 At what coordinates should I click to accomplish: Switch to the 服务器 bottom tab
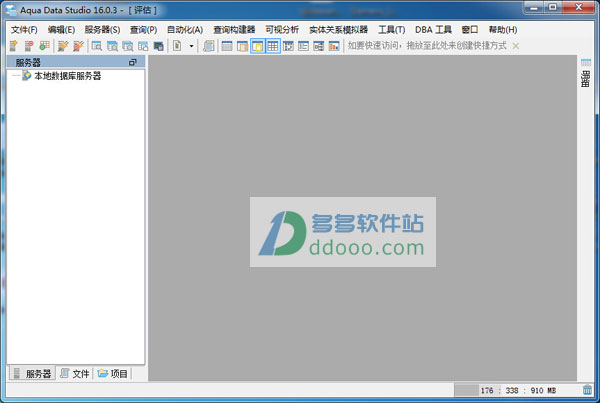[x=33, y=373]
